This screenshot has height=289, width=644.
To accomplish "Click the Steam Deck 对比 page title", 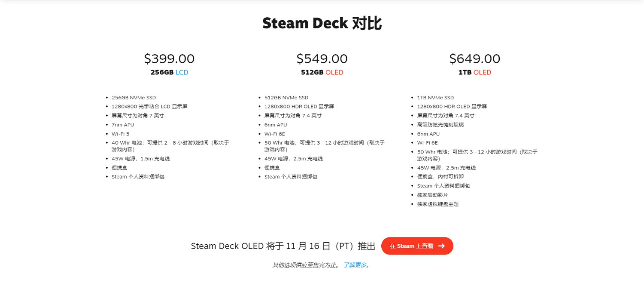I will click(322, 23).
